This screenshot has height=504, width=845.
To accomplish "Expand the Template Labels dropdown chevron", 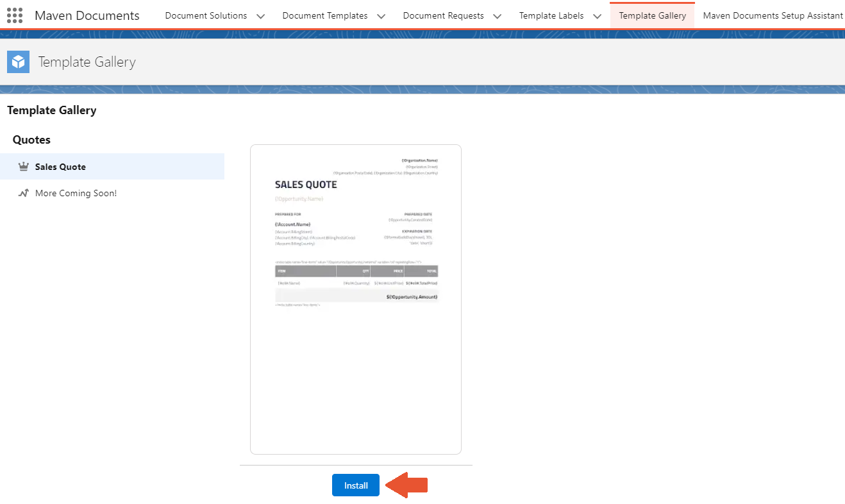I will pyautogui.click(x=597, y=16).
